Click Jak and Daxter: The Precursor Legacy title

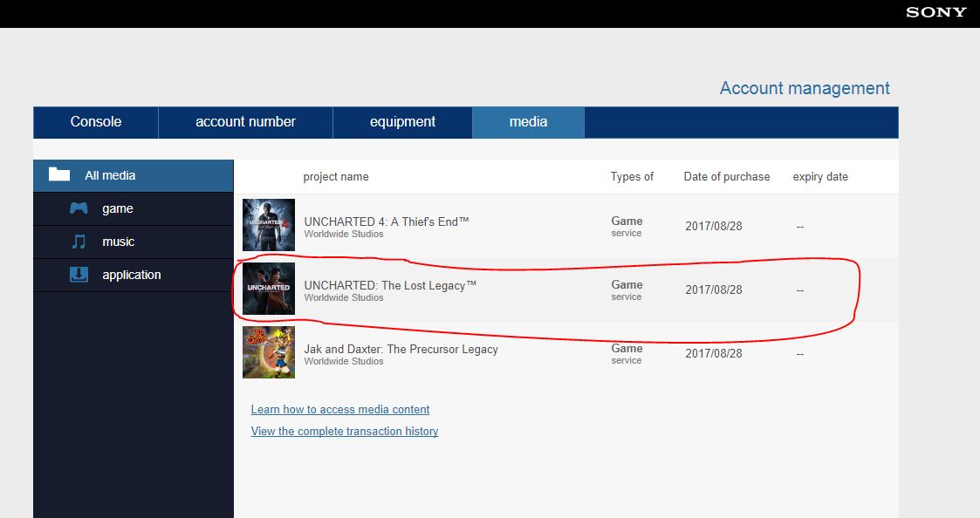(x=401, y=350)
